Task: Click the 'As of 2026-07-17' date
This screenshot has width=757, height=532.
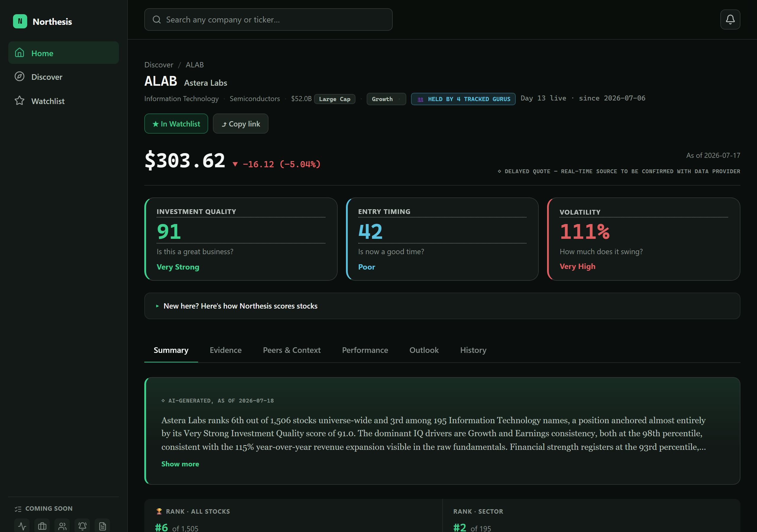Action: tap(713, 155)
